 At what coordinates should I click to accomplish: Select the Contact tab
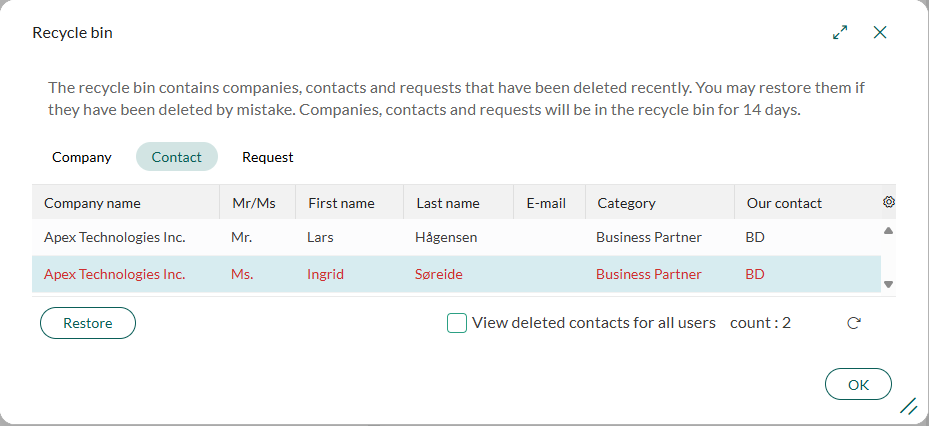pyautogui.click(x=177, y=157)
